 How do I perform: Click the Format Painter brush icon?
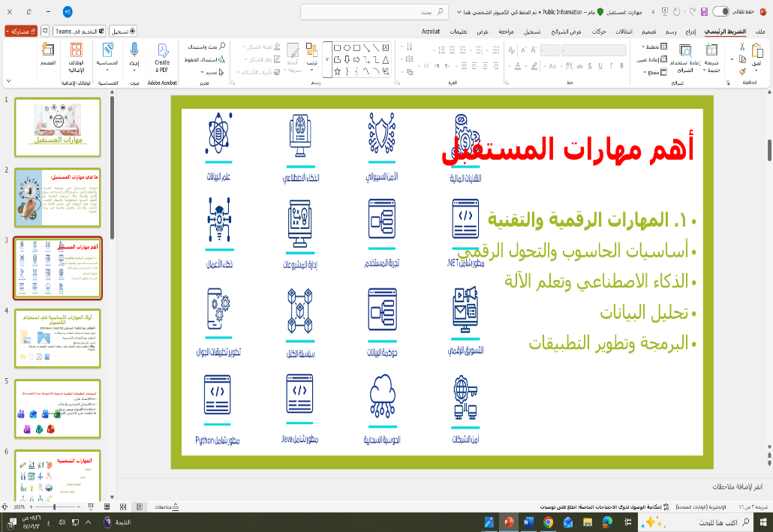click(x=742, y=72)
